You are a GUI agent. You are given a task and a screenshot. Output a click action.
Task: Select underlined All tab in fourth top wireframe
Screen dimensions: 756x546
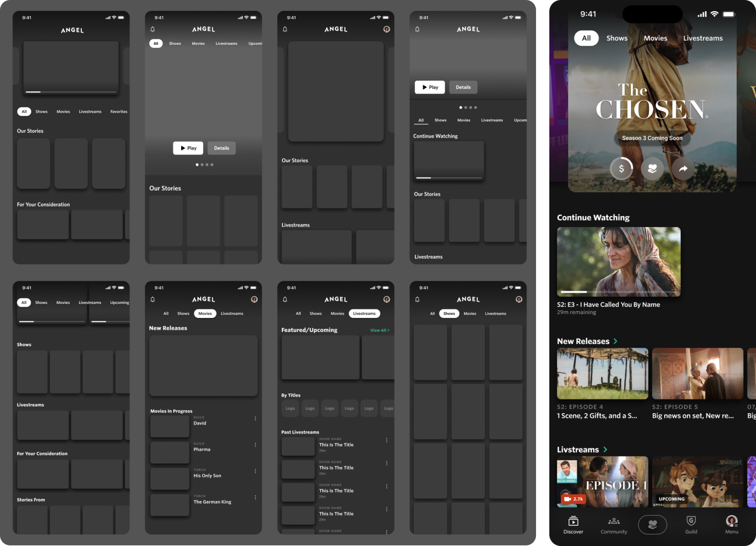click(421, 121)
